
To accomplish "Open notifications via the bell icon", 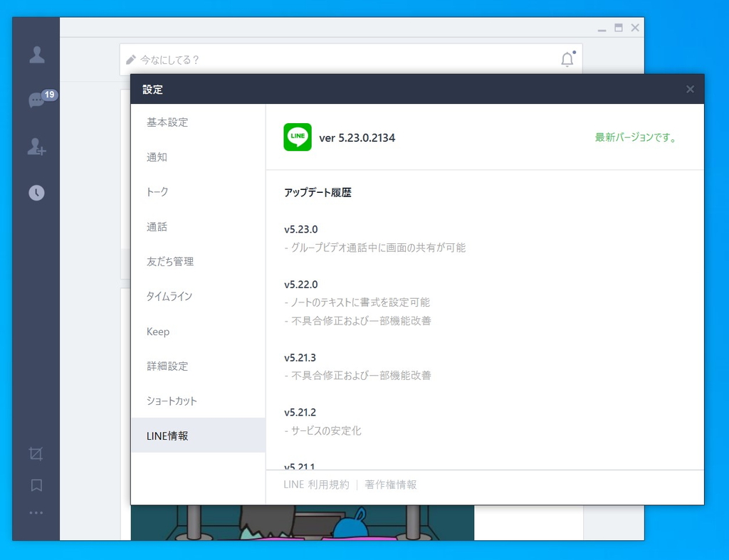I will click(567, 60).
